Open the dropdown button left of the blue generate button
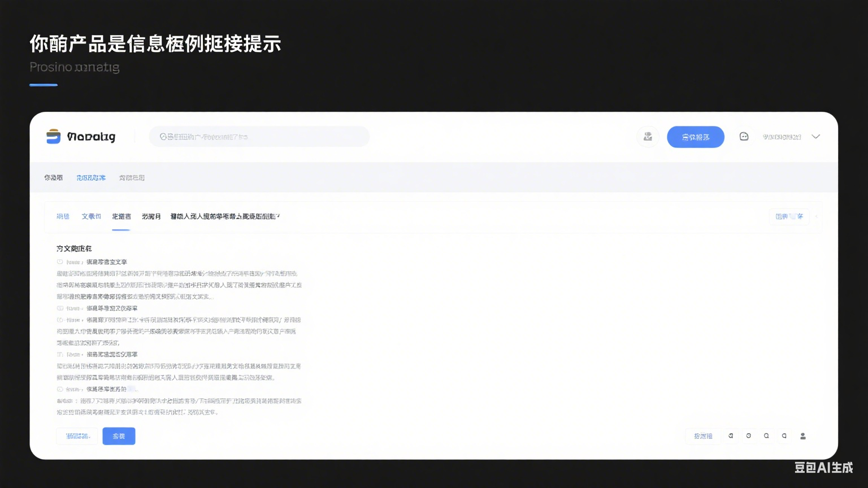The width and height of the screenshot is (868, 488). pyautogui.click(x=77, y=435)
